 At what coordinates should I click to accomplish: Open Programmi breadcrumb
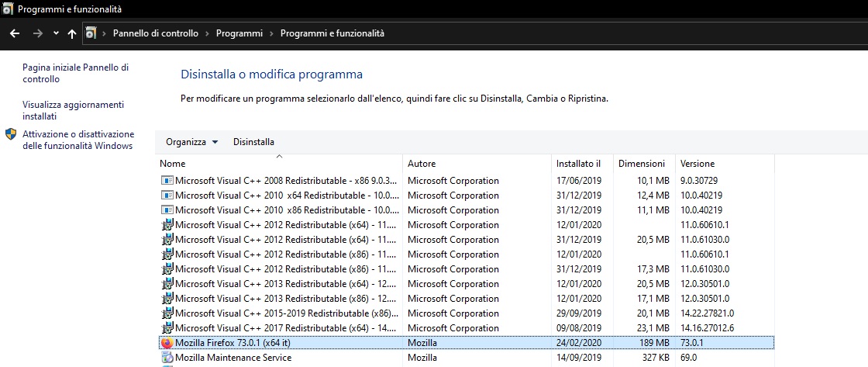coord(239,33)
